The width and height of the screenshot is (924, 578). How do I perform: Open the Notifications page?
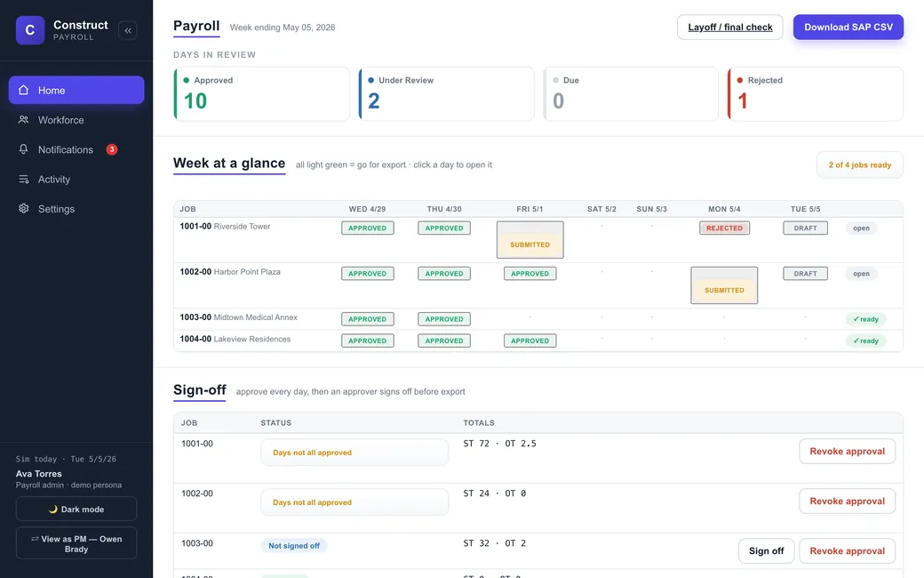point(76,149)
